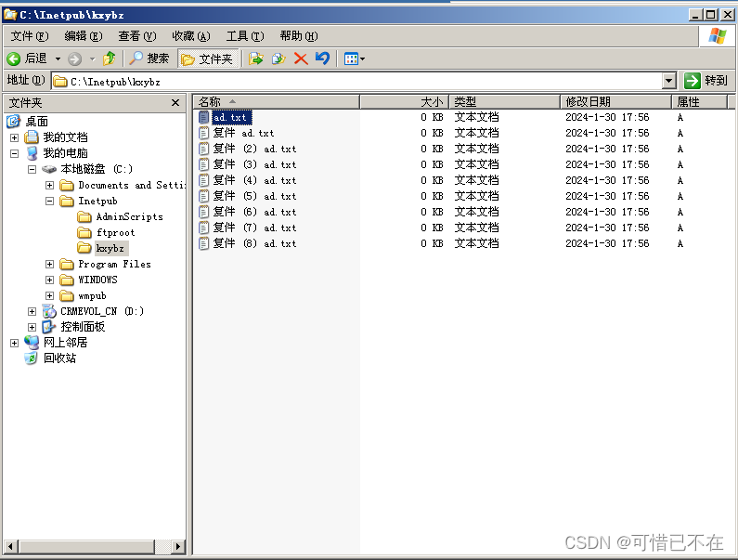Viewport: 738px width, 560px height.
Task: Expand the wmpub folder node
Action: coord(49,295)
